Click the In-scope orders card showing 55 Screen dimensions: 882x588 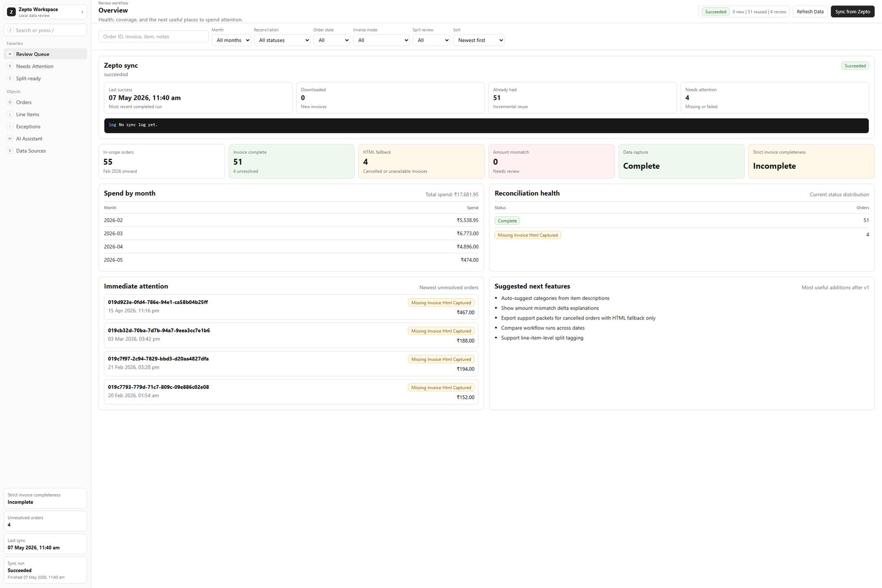162,161
